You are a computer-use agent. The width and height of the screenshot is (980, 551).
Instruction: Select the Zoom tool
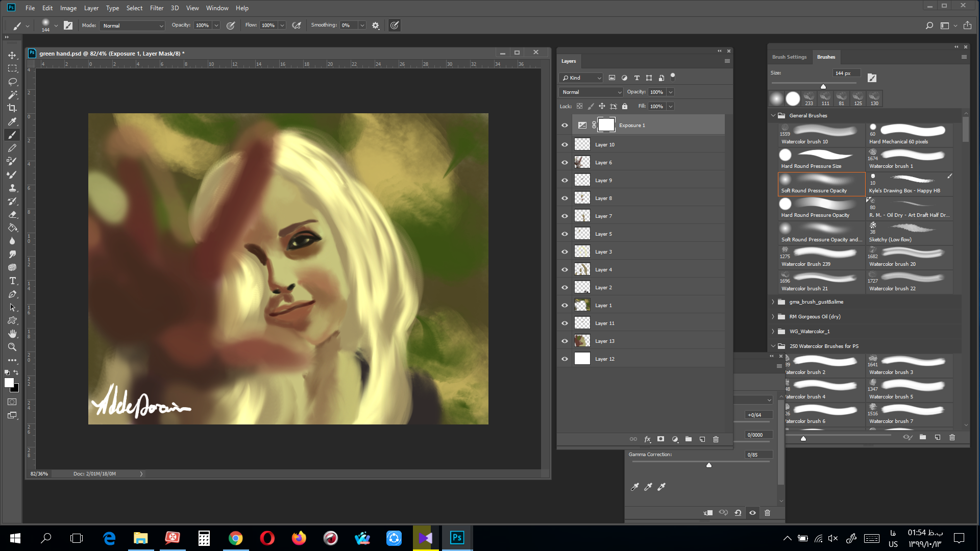tap(12, 347)
